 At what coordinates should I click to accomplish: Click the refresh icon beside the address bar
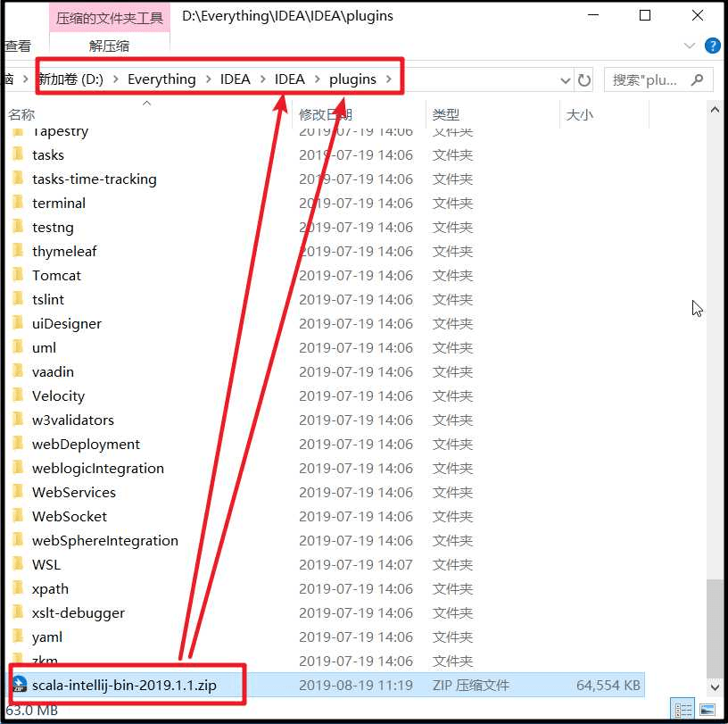(x=584, y=80)
